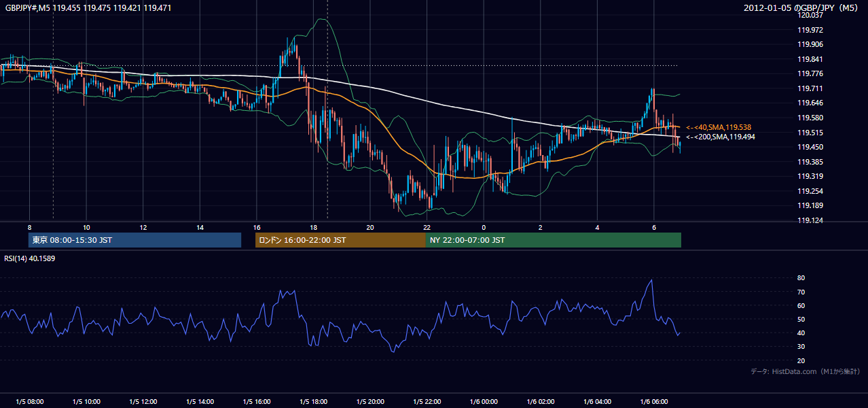868x408 pixels.
Task: Click the 1/6 02:00 bottom time label
Action: tap(540, 402)
